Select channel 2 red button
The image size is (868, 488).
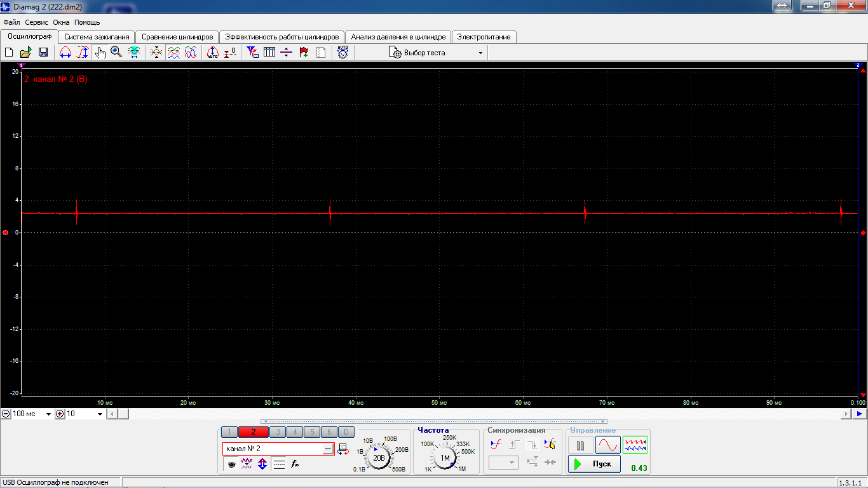pos(253,432)
